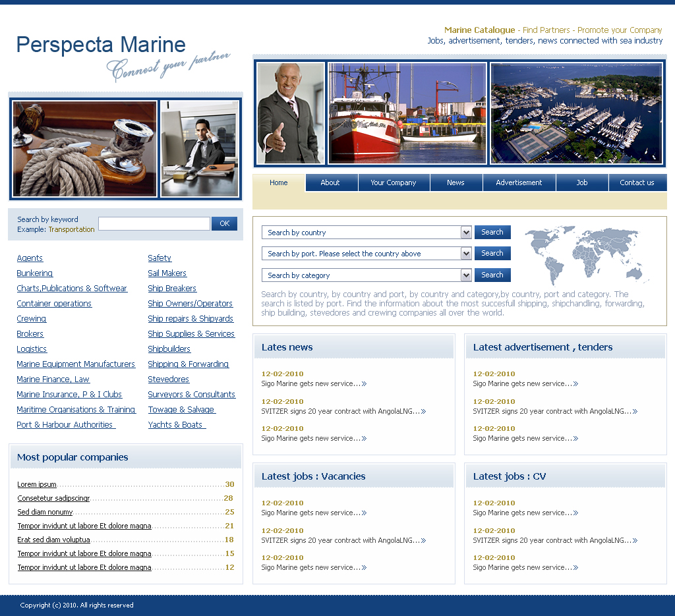The image size is (675, 616).
Task: Click the OK keyword search button
Action: [x=224, y=223]
